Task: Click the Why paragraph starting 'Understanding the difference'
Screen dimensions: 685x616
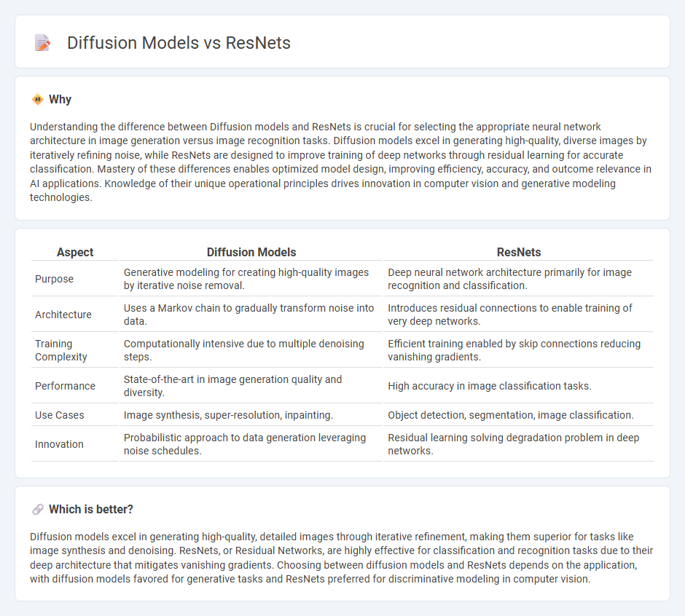Action: pos(341,162)
